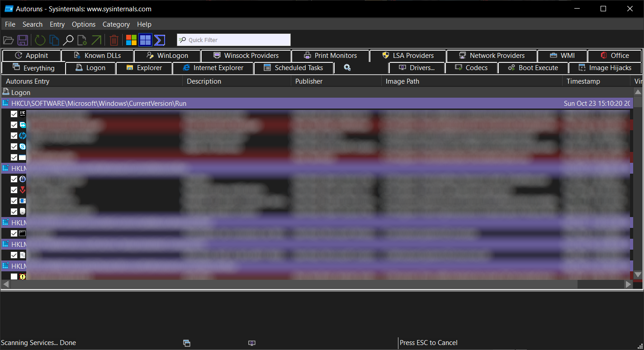Switch to the Scheduled Tasks tab
644x350 pixels.
point(294,68)
